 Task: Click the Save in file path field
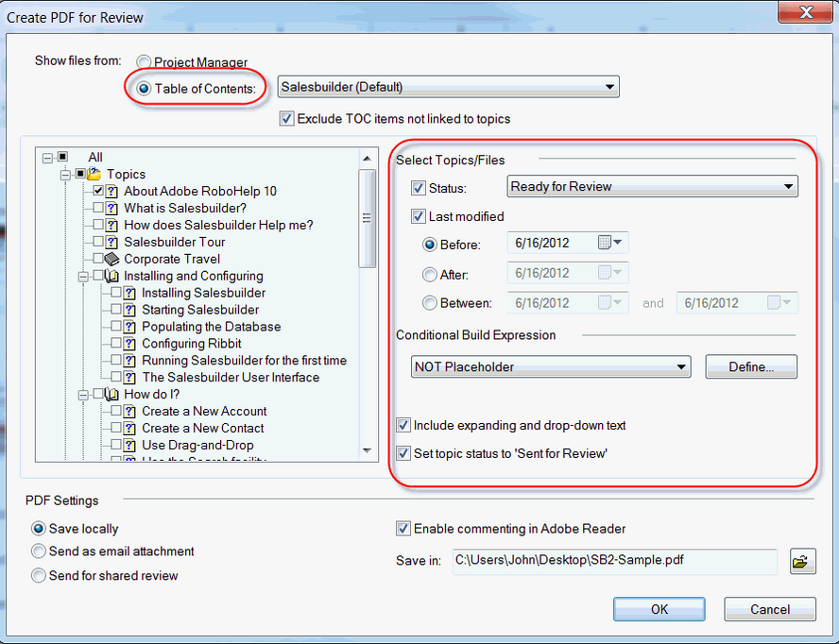[x=614, y=561]
